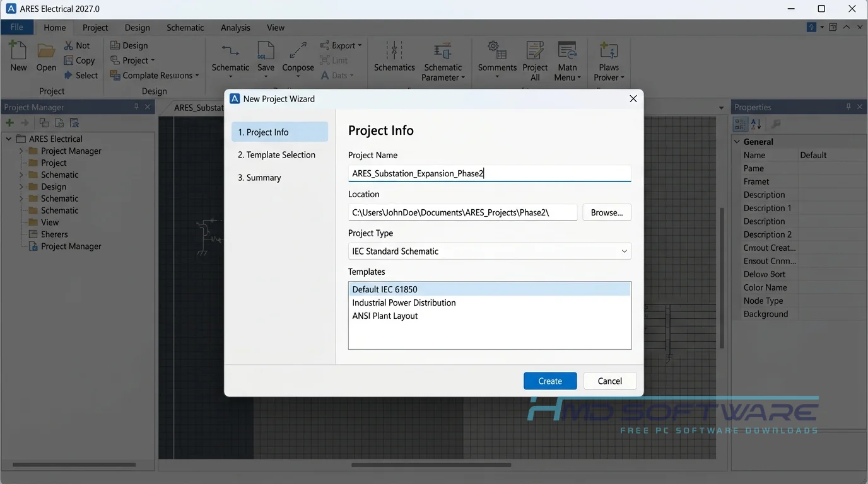Click the last icon in Project Manager toolbar

coord(74,123)
